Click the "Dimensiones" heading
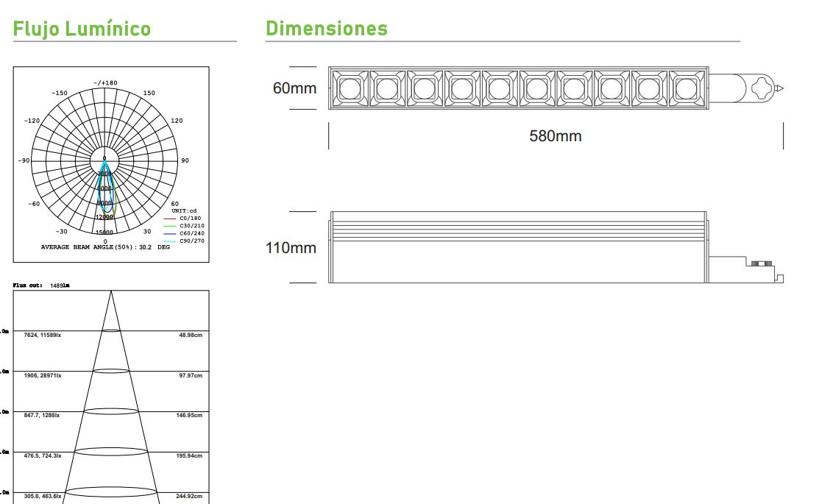The image size is (819, 504). [327, 28]
